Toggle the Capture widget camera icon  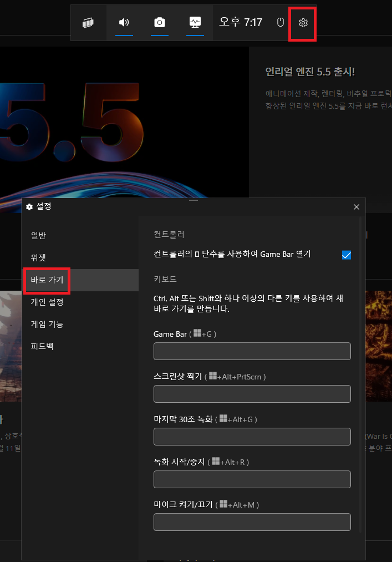pyautogui.click(x=160, y=23)
